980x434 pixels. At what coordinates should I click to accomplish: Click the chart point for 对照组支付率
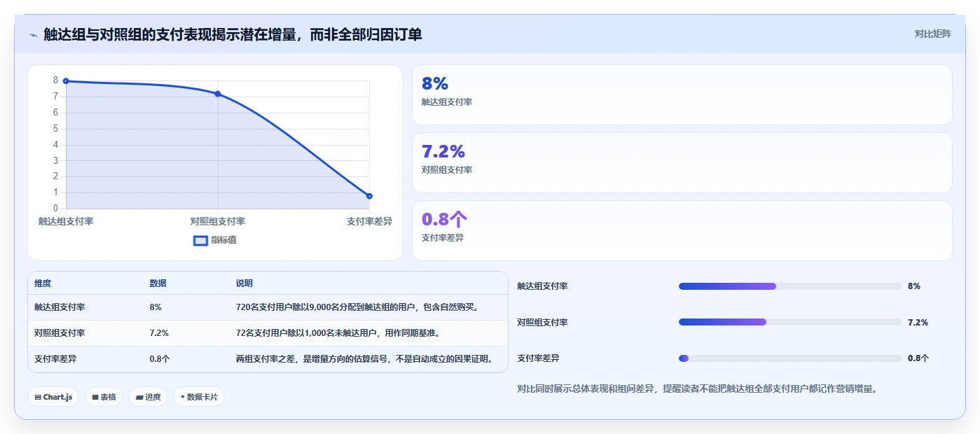pos(218,94)
